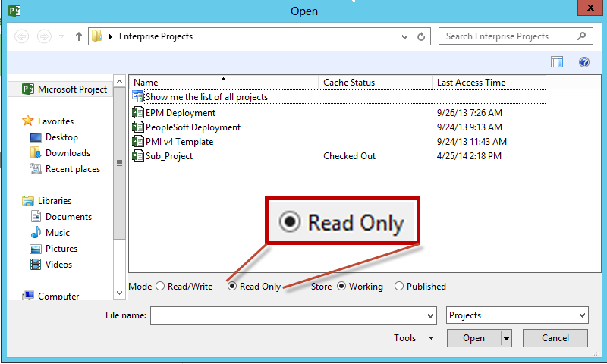Image resolution: width=607 pixels, height=364 pixels.
Task: Click the 9/26/13 7:26 AM access time
Action: tap(469, 112)
